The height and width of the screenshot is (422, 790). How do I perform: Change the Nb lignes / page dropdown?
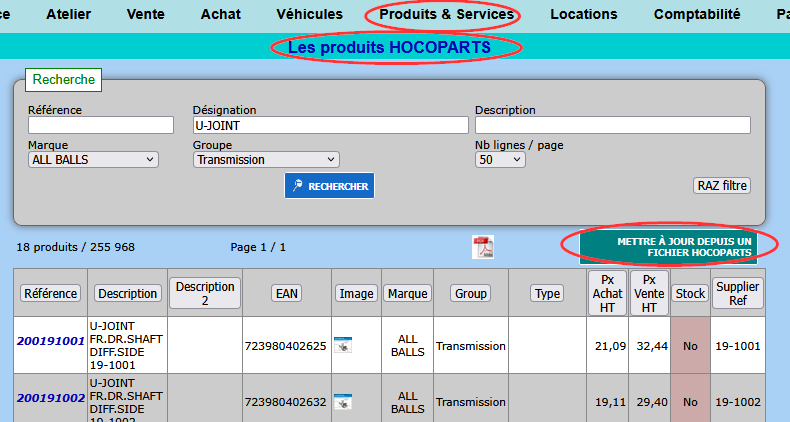[x=500, y=160]
